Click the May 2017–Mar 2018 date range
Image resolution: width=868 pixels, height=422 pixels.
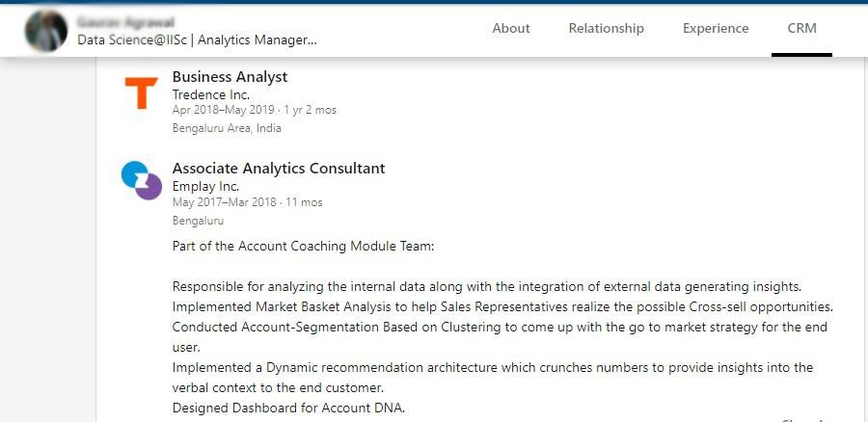point(224,202)
